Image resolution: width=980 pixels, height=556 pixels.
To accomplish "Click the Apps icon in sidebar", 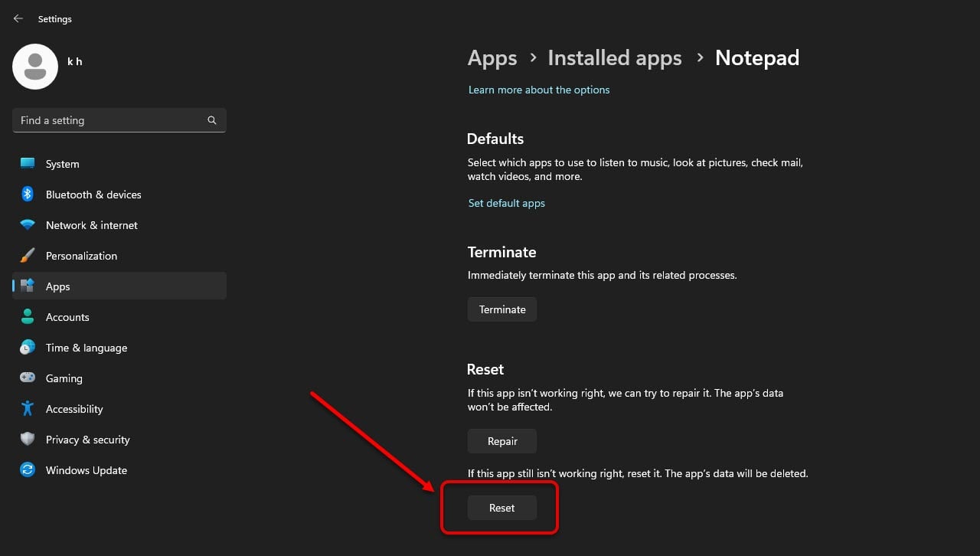I will (x=28, y=286).
